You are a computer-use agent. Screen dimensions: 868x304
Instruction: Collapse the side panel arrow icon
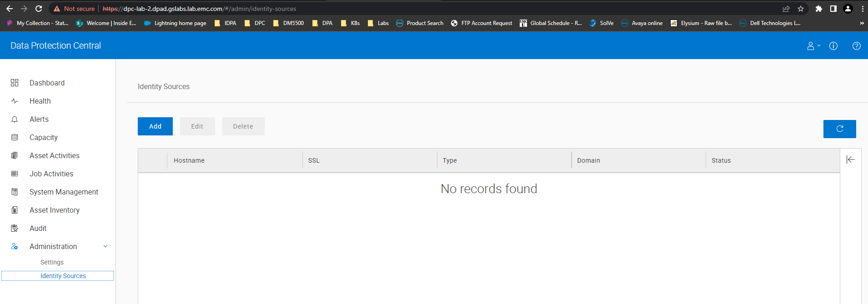pyautogui.click(x=850, y=159)
